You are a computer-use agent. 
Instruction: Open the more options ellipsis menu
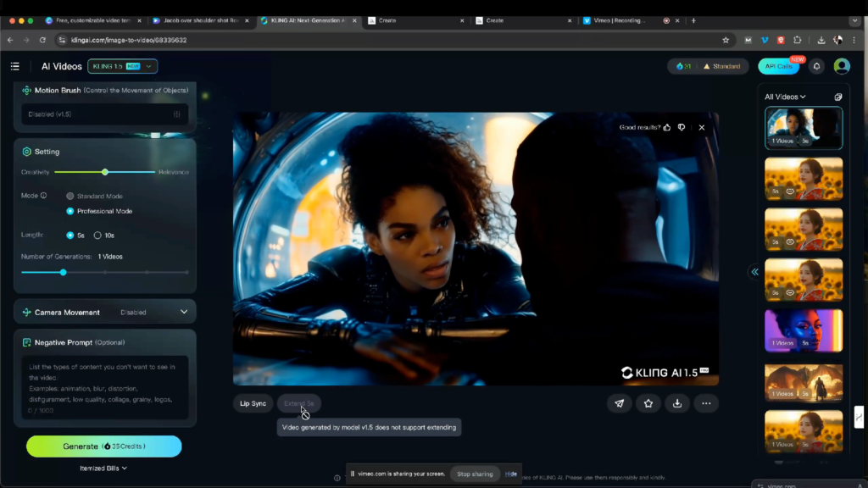click(706, 403)
